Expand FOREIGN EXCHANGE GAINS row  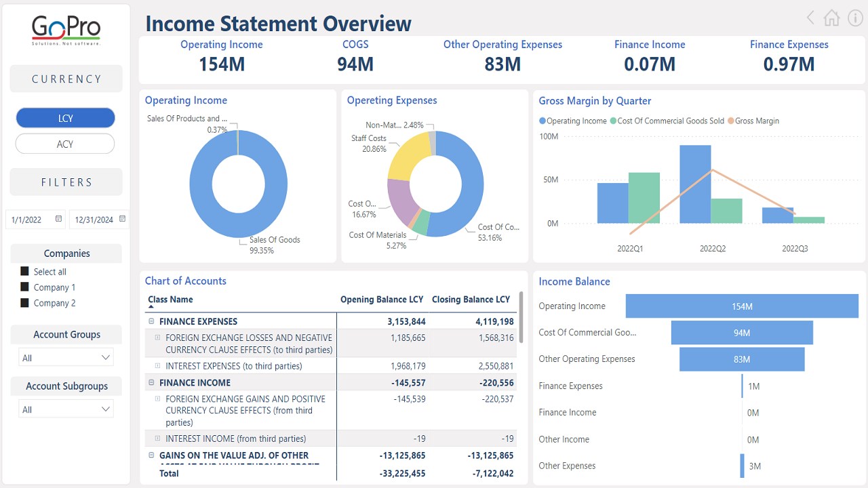click(158, 399)
